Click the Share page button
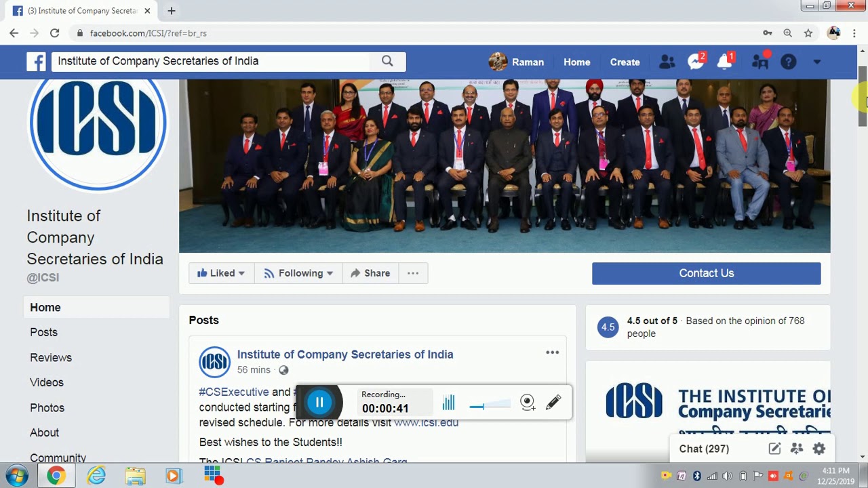The image size is (868, 488). (x=370, y=273)
